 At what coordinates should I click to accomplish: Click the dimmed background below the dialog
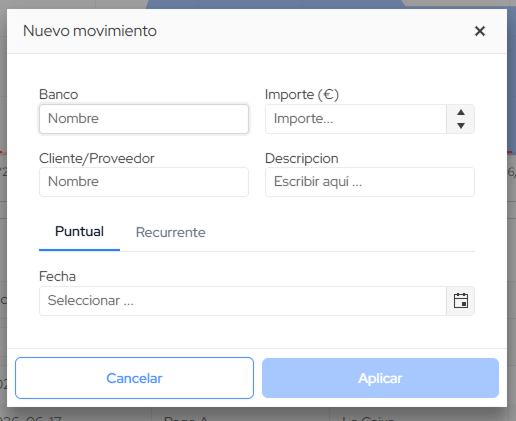pos(258,415)
